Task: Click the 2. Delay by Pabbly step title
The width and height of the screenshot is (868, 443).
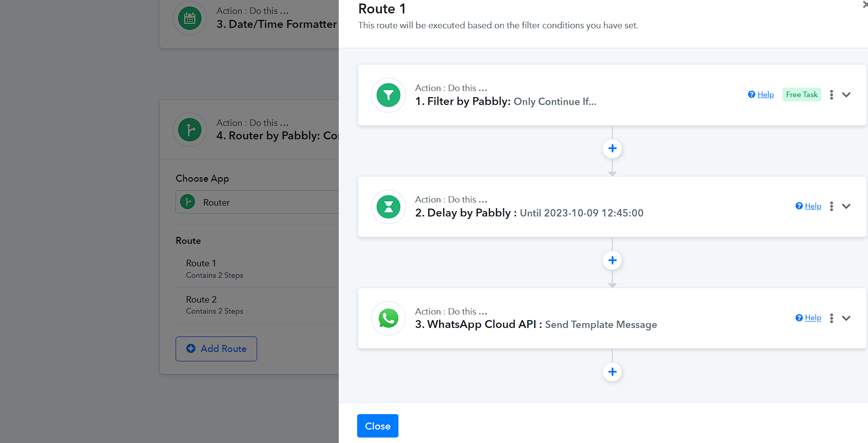Action: pos(529,213)
